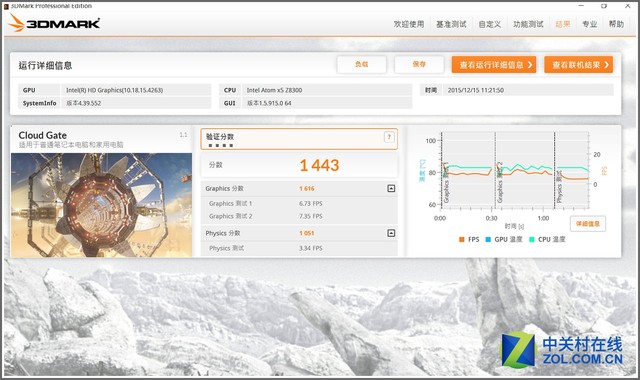Click the orange FPS legend swatch

click(x=462, y=239)
